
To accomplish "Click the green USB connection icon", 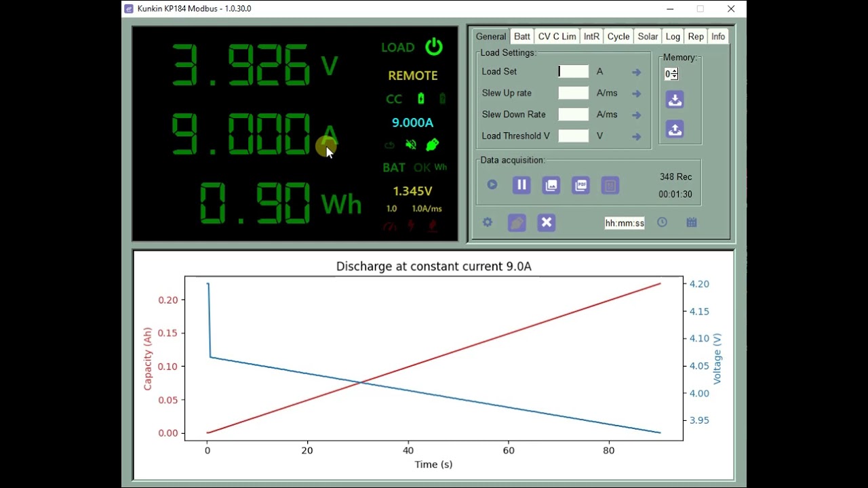I will (x=432, y=144).
